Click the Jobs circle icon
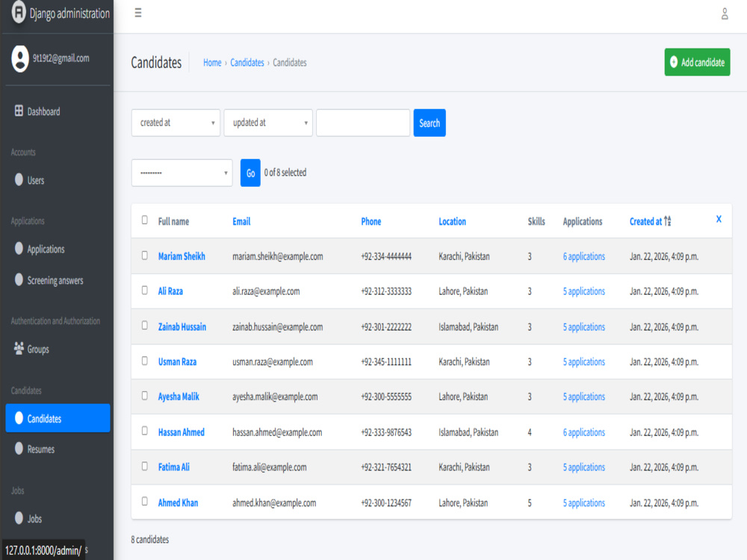 click(19, 517)
